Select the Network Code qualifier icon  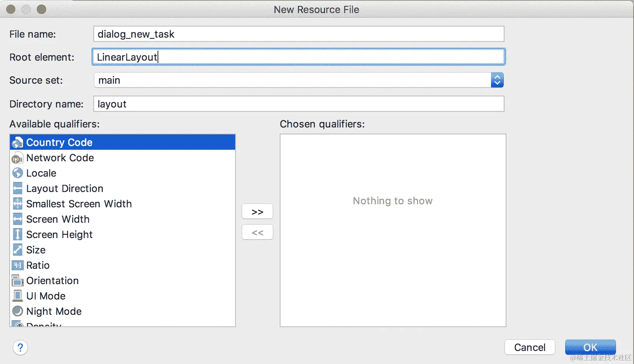click(x=17, y=158)
